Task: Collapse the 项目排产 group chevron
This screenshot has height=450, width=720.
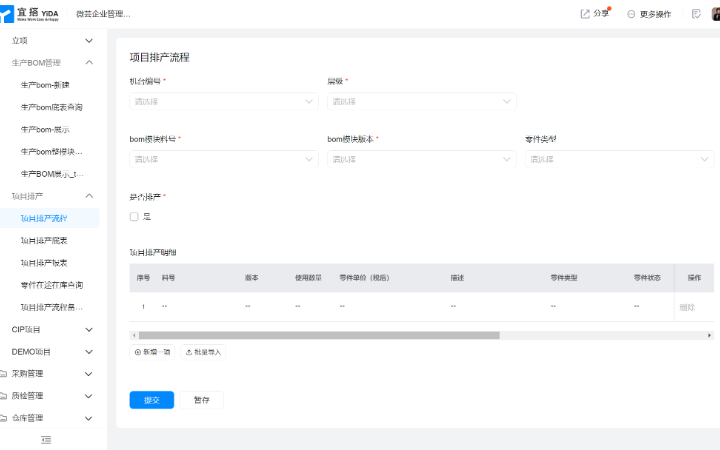Action: [89, 196]
